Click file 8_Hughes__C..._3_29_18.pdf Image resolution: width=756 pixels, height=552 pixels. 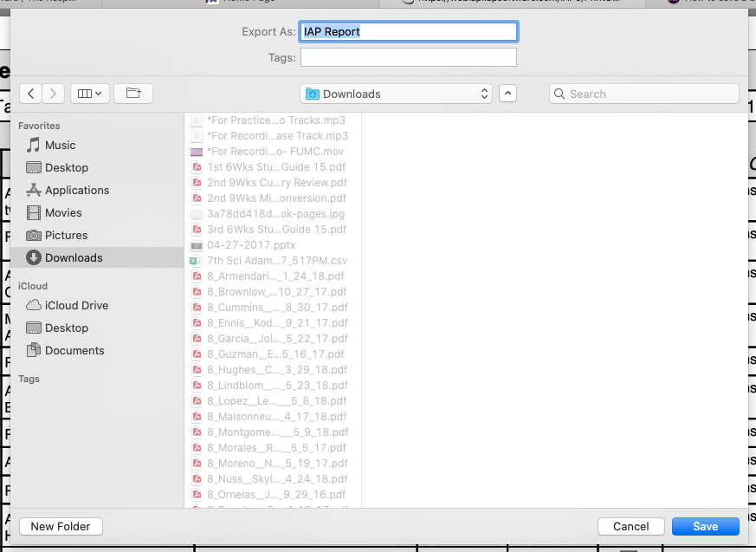tap(273, 370)
